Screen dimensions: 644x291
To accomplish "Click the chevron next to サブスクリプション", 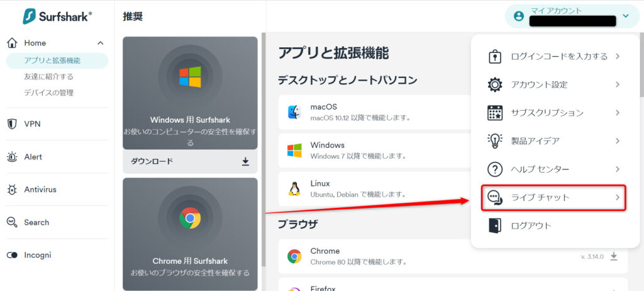I will click(618, 113).
